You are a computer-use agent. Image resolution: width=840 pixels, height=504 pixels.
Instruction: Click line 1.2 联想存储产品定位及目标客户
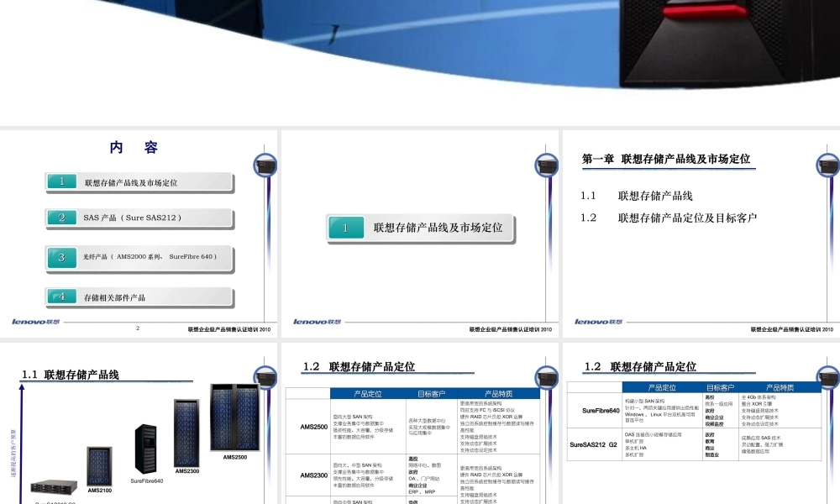[669, 218]
